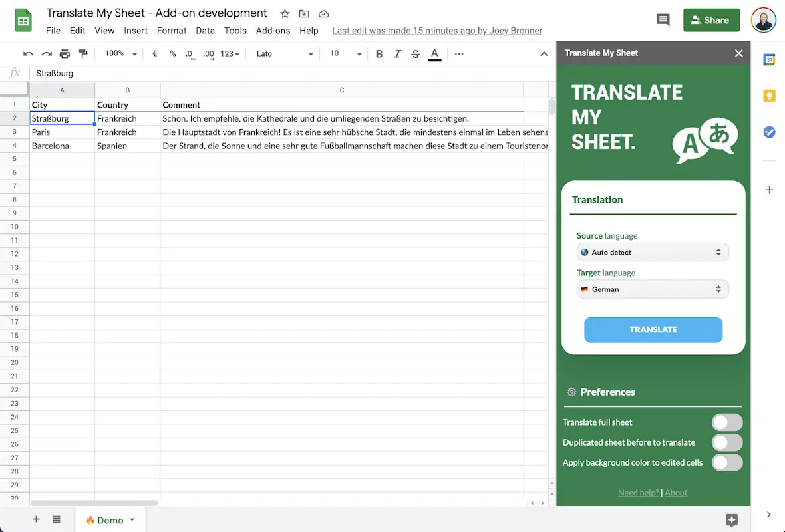Open Calendar in side panel
Viewport: 785px width, 532px height.
769,60
